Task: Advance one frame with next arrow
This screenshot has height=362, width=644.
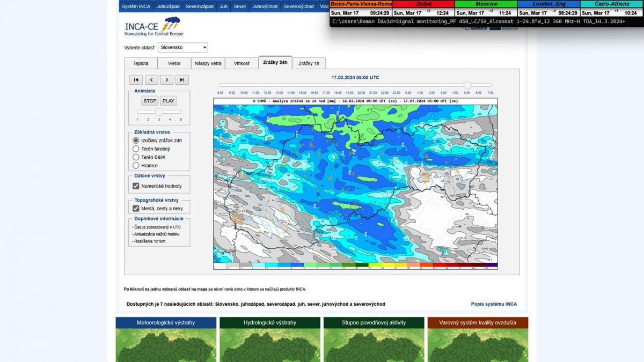Action: tap(166, 80)
